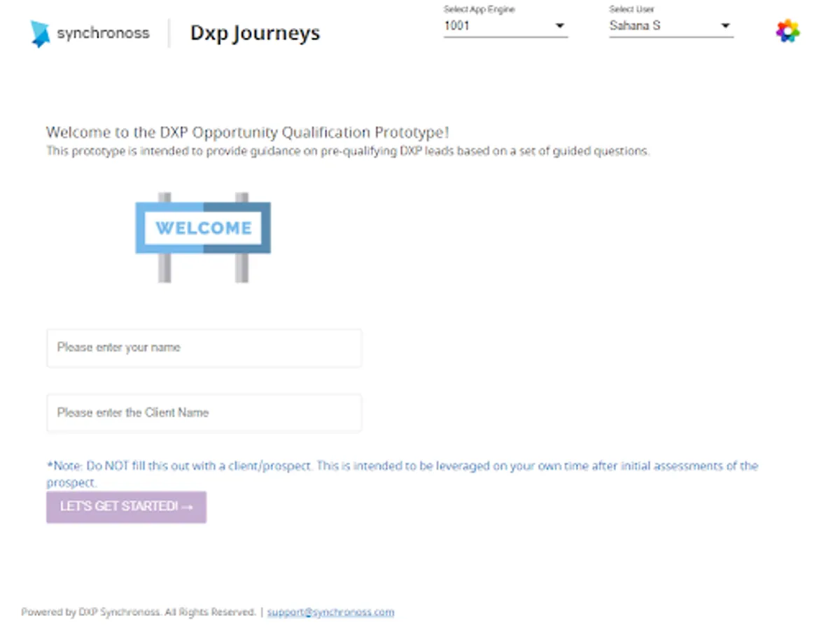Focus the "Please enter your name" field

pos(204,348)
